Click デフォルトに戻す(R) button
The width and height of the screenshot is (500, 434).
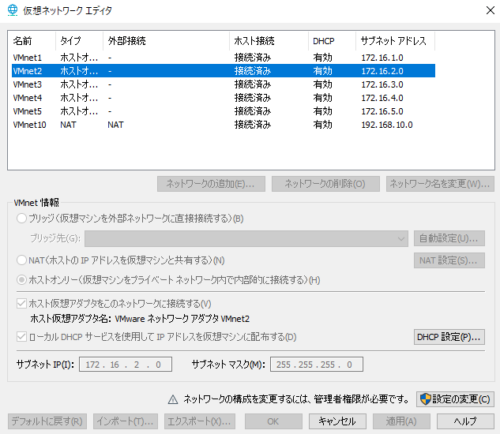click(x=47, y=421)
